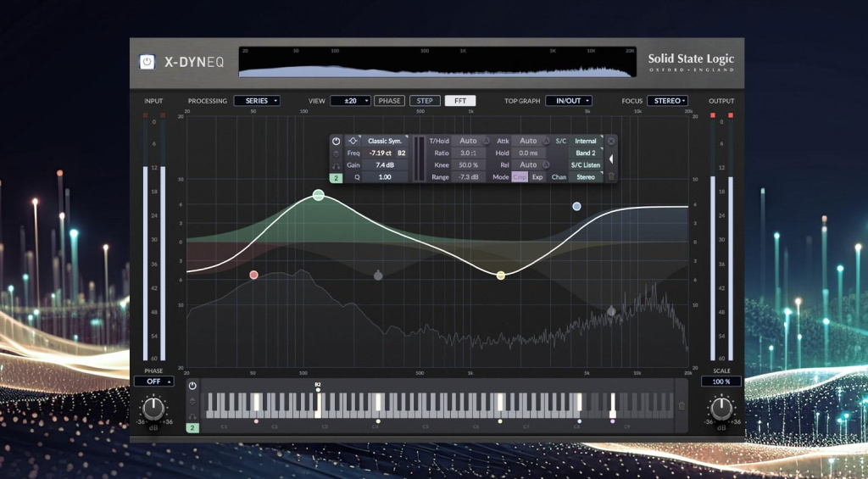
Task: Click the top spectrum overview graph
Action: [437, 62]
